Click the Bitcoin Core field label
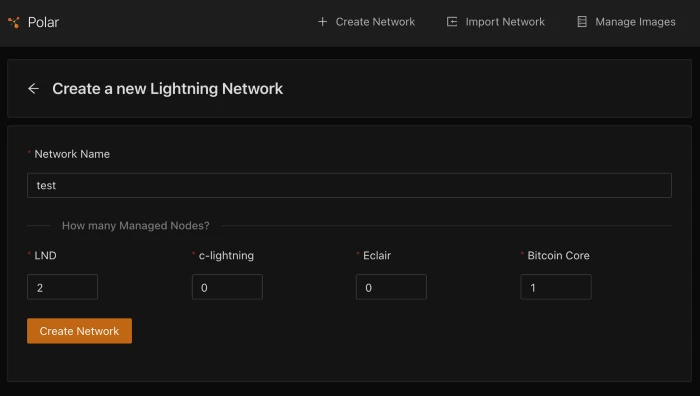700x396 pixels. pos(558,255)
